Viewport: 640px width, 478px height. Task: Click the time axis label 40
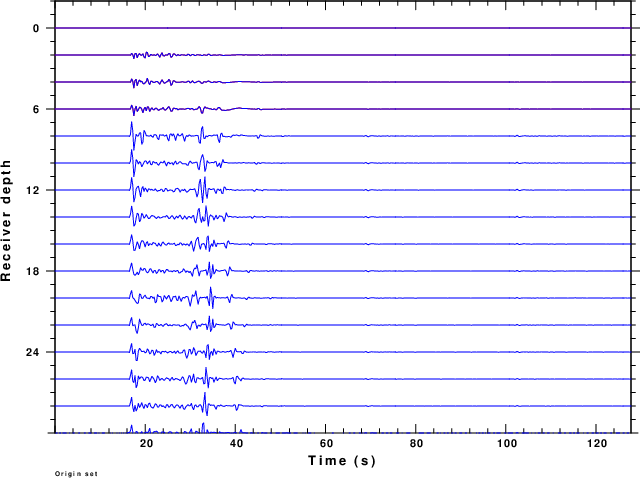(x=236, y=444)
